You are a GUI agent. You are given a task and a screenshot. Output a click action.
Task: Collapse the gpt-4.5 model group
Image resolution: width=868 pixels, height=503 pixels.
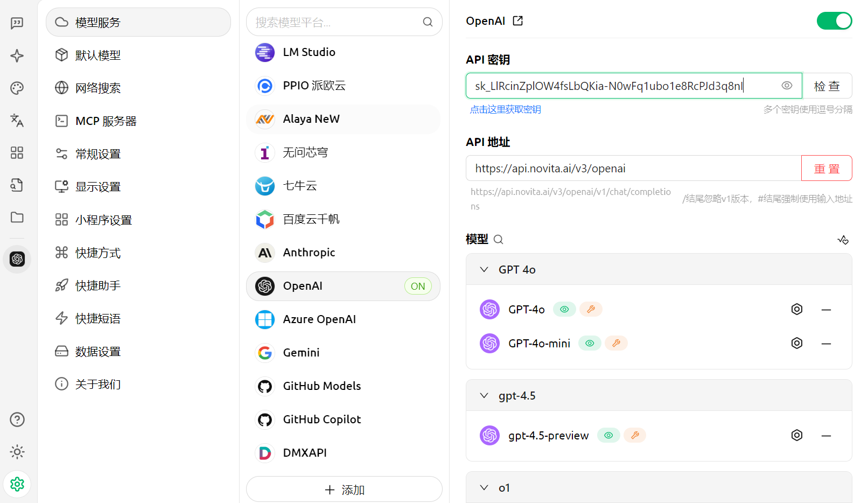point(484,395)
